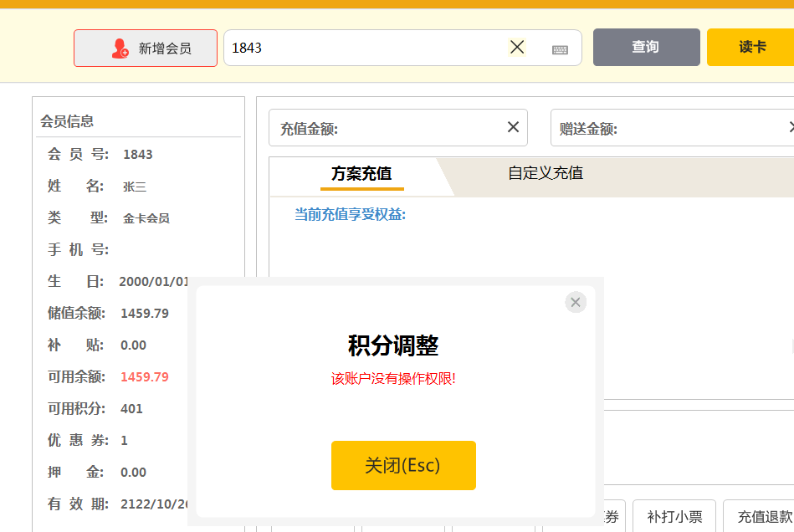Switch to the 自定义充值 tab
794x532 pixels.
546,174
